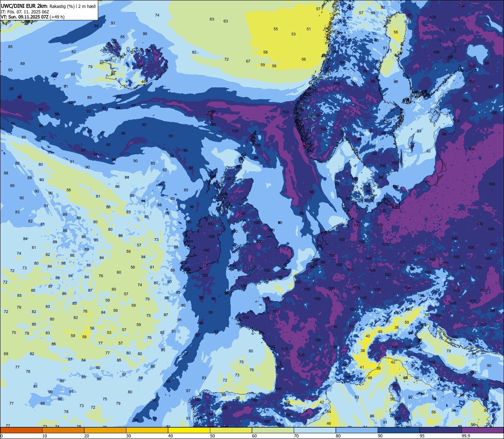Screen dimensions: 504x439
Task: Click the '41' value in the yellow Mediterranean patch
Action: coord(362,367)
